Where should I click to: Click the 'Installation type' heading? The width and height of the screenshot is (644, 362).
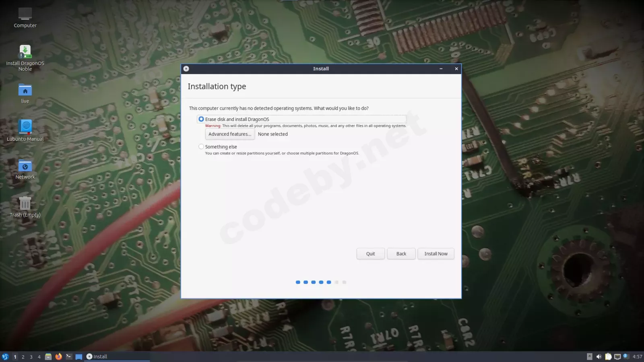pyautogui.click(x=217, y=86)
